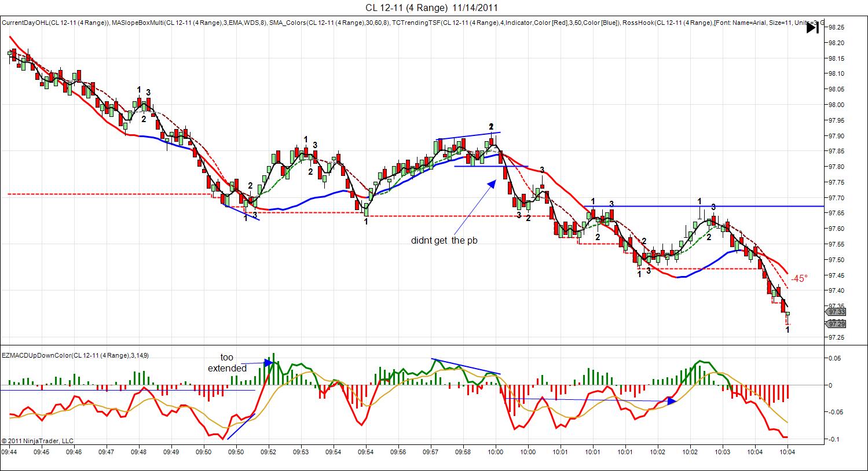
Task: Click the 09:44 time axis label
Action: (x=9, y=451)
